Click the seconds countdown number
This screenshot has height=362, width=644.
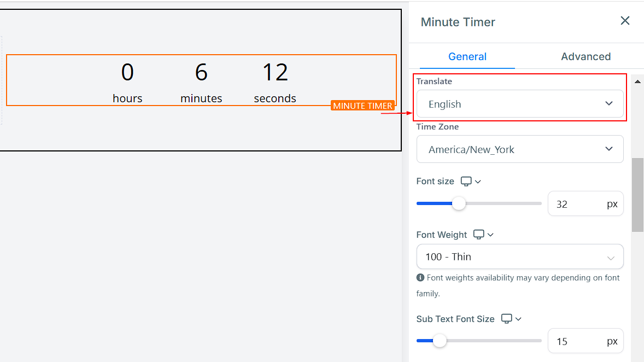point(275,72)
